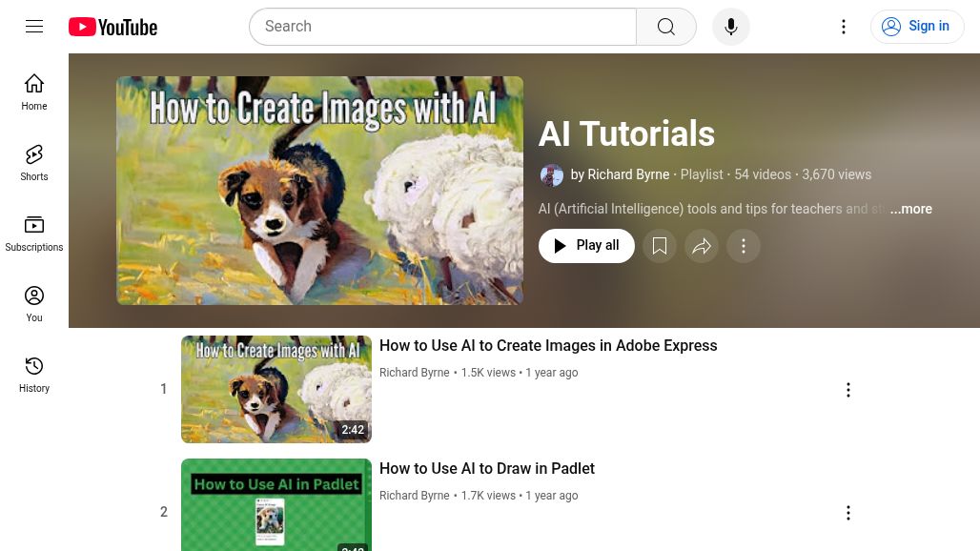Click the 54 videos count text
This screenshot has width=980, height=551.
tap(763, 174)
